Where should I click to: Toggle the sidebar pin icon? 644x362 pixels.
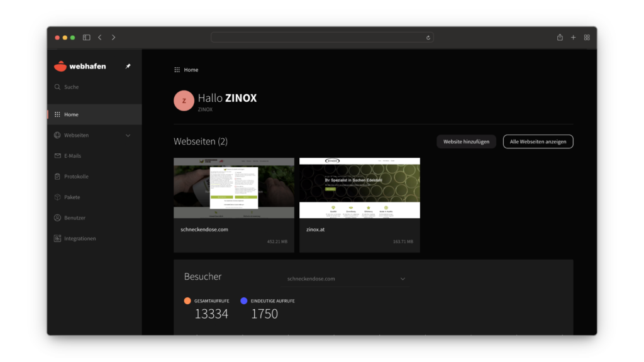pyautogui.click(x=128, y=66)
